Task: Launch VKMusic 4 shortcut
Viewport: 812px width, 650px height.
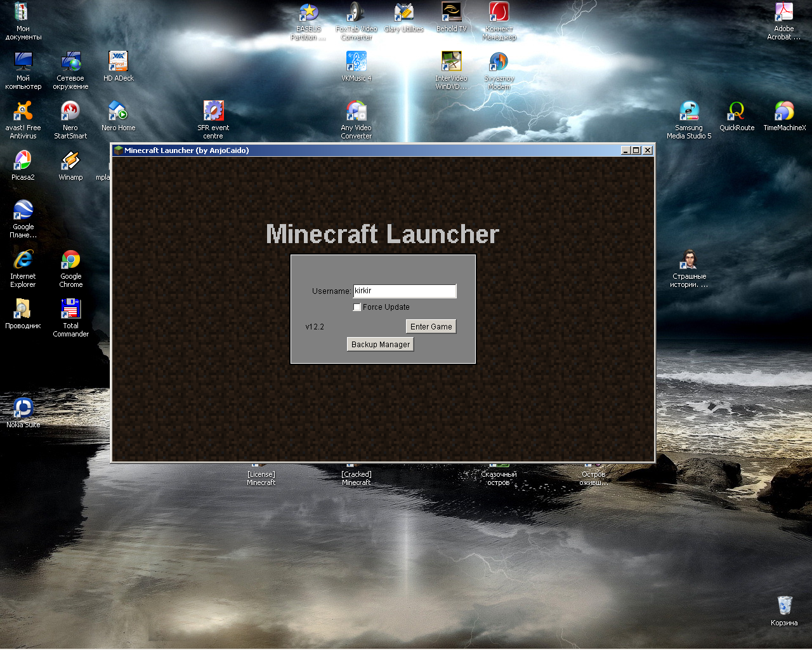Action: [x=356, y=67]
